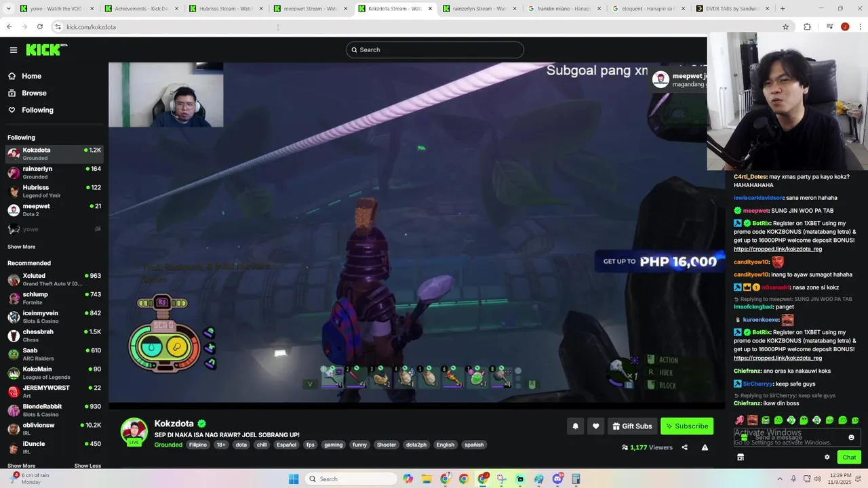Click the address bar URL
This screenshot has width=868, height=488.
pos(92,27)
